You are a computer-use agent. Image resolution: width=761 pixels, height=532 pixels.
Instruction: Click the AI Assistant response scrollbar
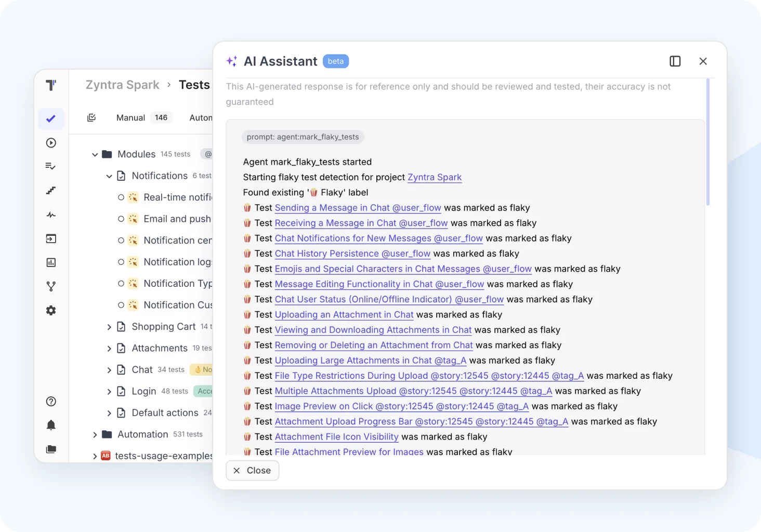[x=707, y=143]
